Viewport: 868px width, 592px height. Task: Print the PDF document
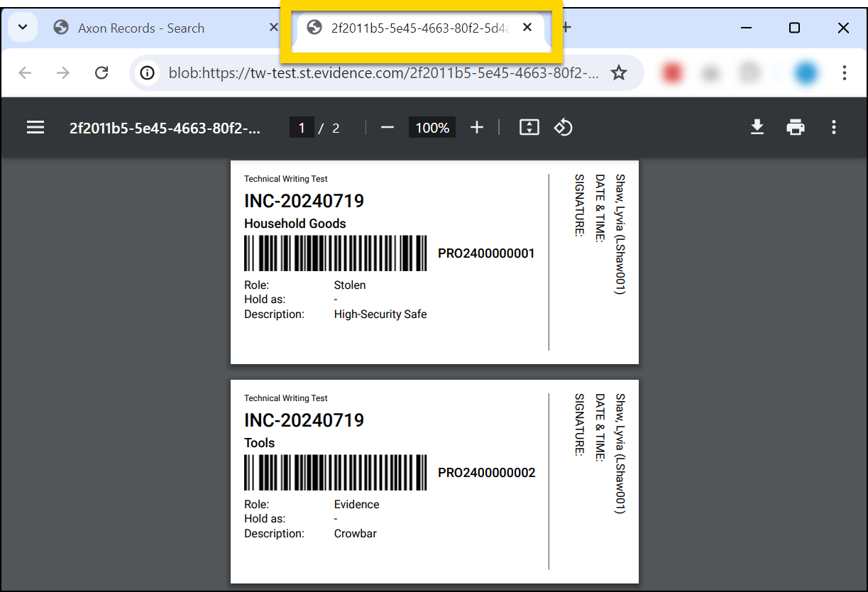(x=795, y=127)
